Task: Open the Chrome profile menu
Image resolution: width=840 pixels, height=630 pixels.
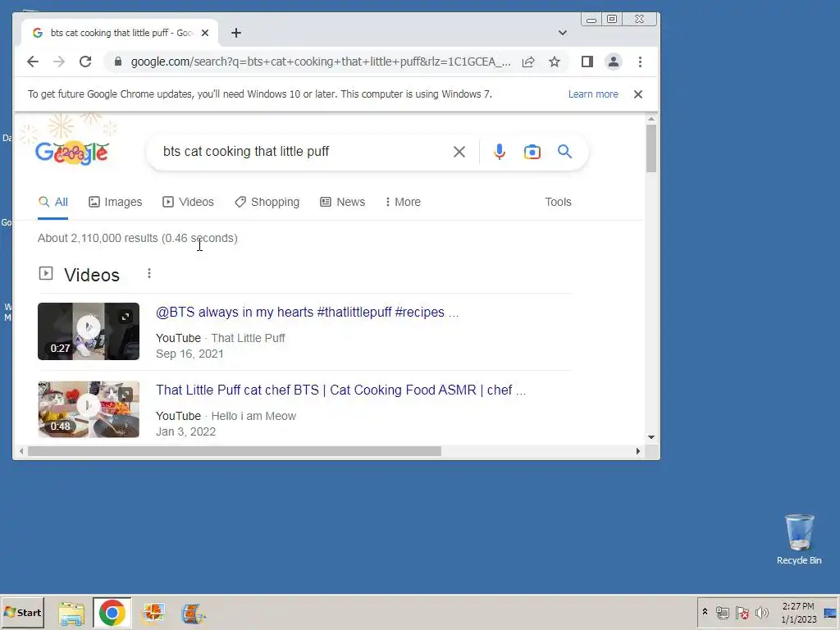Action: [x=614, y=62]
